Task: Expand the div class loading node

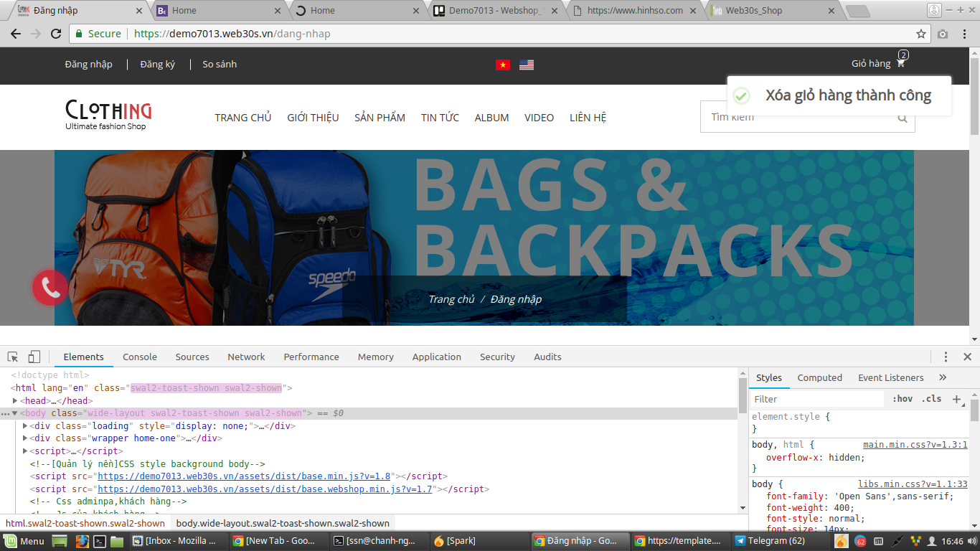Action: coord(26,426)
